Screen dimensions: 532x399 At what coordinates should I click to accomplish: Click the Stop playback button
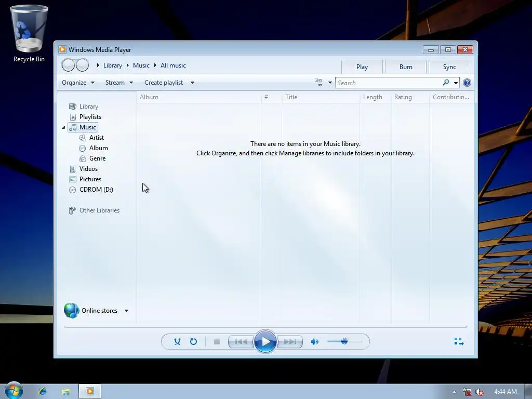217,341
